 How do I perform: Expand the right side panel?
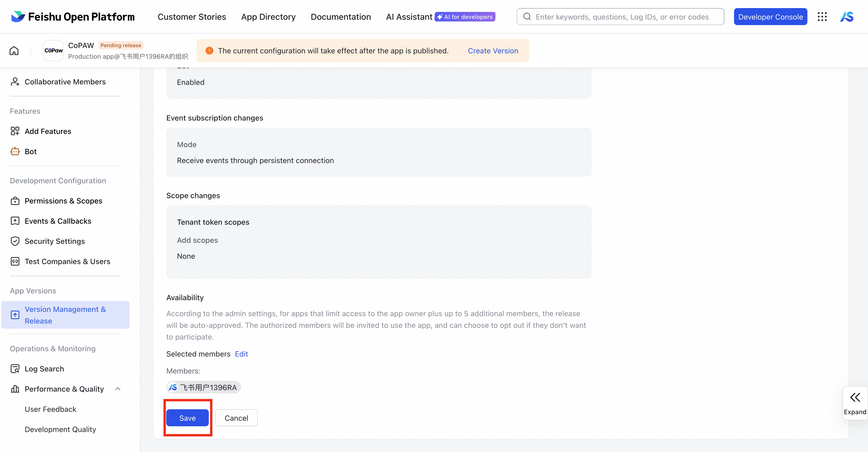pos(855,403)
